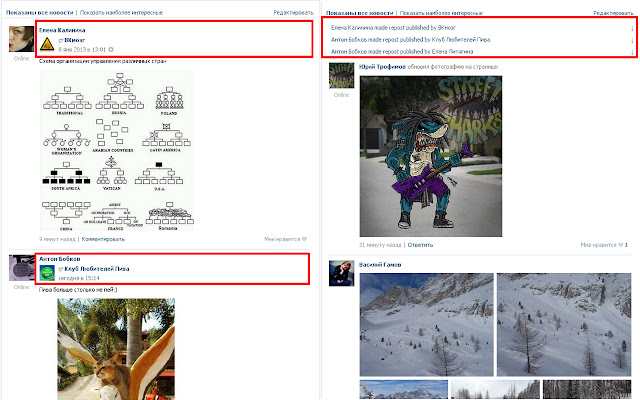The height and width of the screenshot is (400, 640).
Task: Click caption 'Пива больше столько не пей:)'
Action: [78, 290]
